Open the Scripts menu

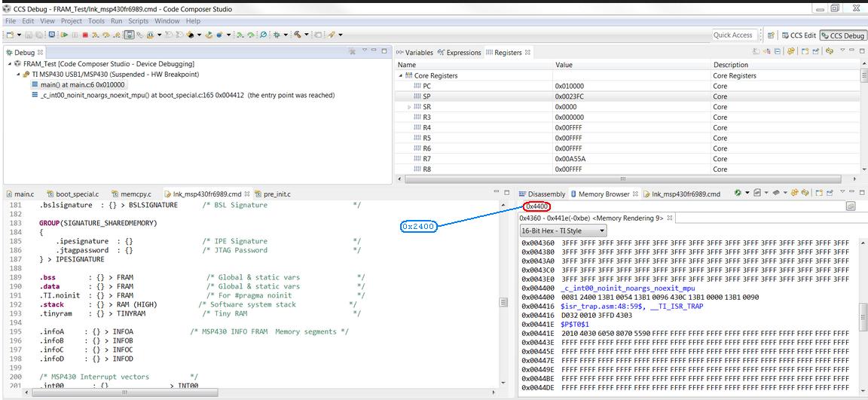coord(139,21)
